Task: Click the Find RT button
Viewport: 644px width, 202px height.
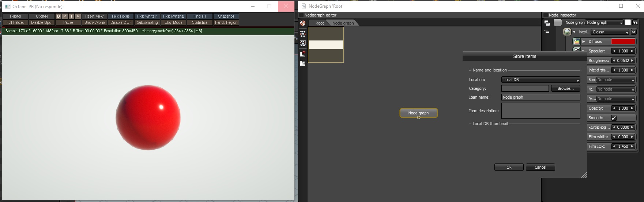Action: 200,16
